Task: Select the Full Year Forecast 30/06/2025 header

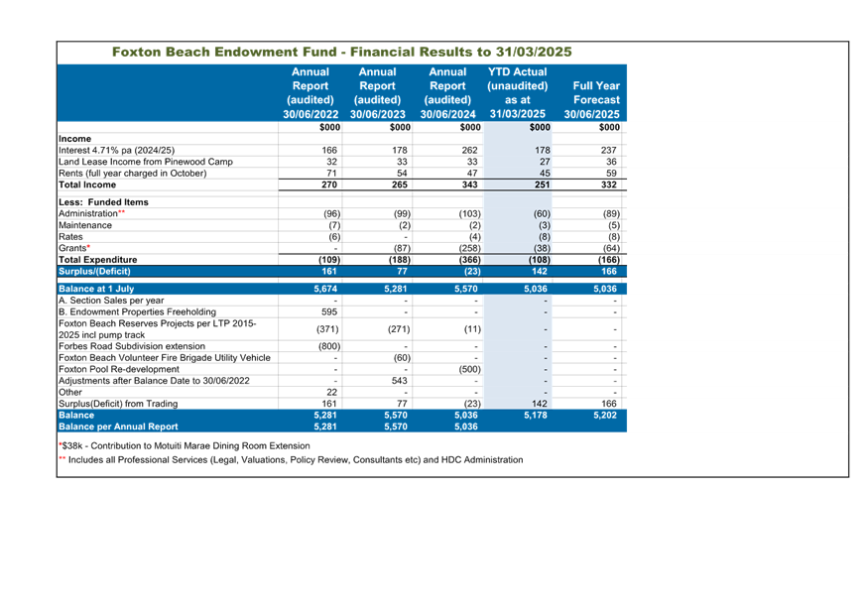Action: [x=592, y=100]
